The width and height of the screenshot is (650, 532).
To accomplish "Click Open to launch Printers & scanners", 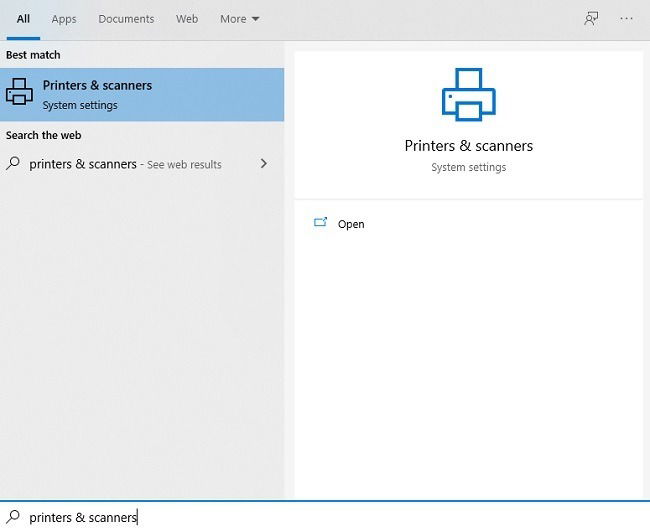I will [x=351, y=224].
